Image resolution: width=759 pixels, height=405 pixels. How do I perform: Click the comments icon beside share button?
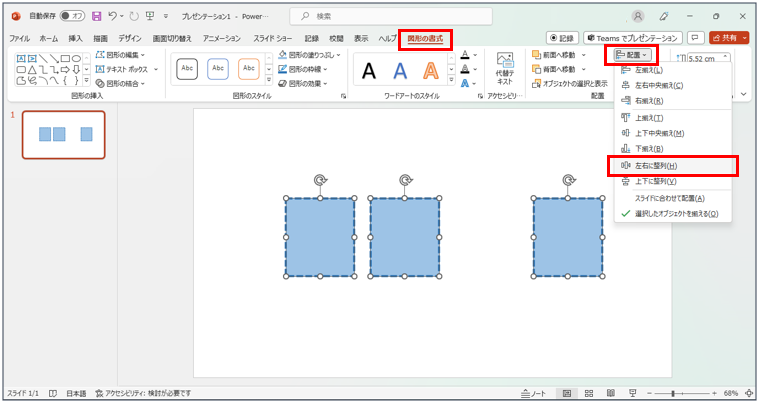(696, 37)
